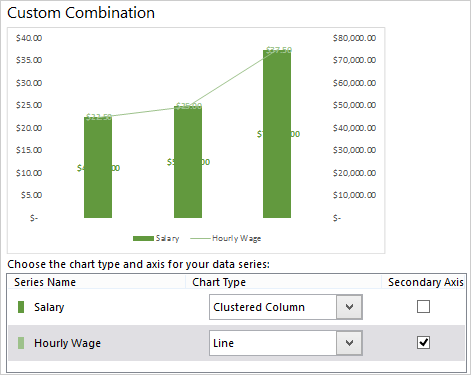This screenshot has width=471, height=375.
Task: Click the $80,000.00 secondary axis label
Action: tap(354, 38)
